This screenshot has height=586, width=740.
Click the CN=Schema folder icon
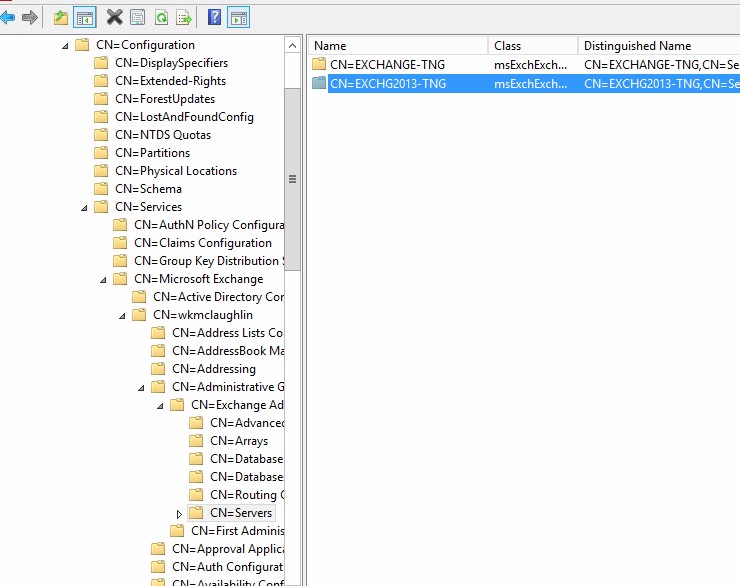(101, 189)
